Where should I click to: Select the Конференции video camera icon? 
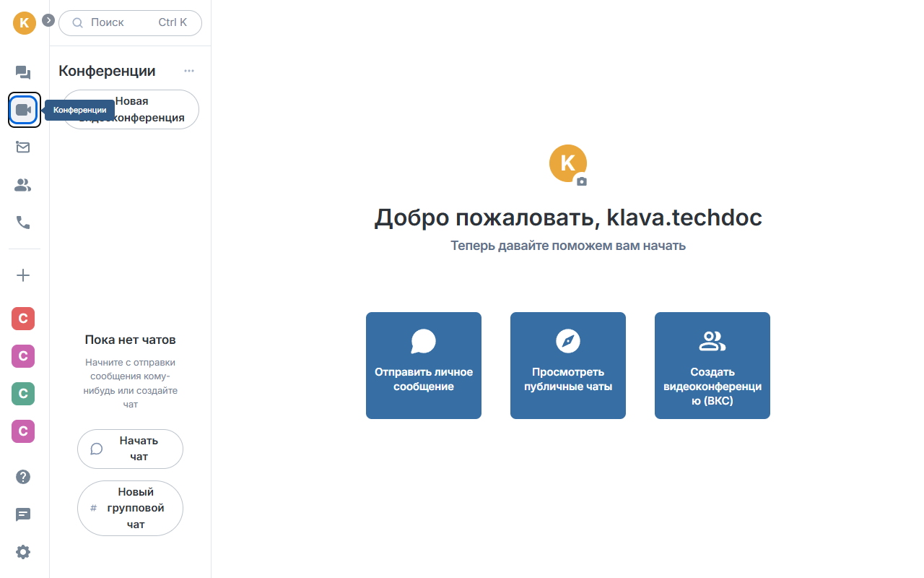(x=24, y=110)
